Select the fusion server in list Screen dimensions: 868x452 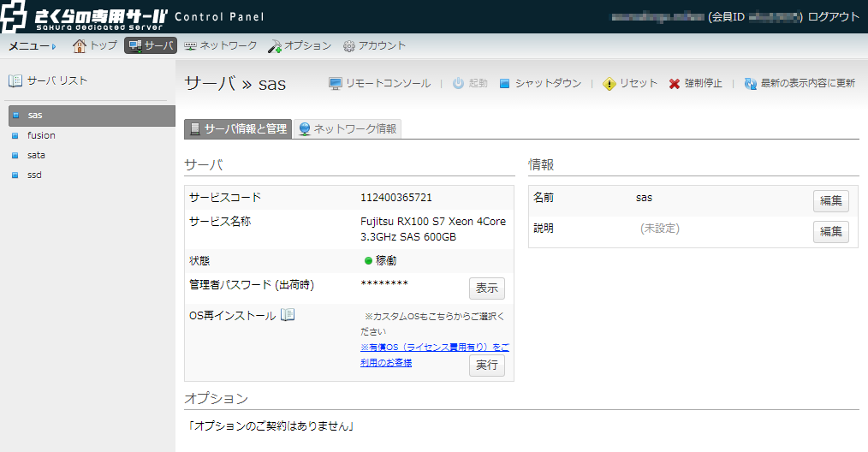click(41, 135)
